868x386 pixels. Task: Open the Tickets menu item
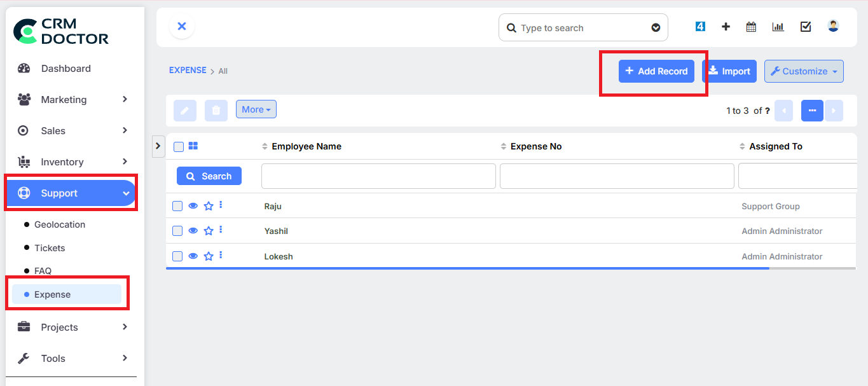click(x=50, y=247)
